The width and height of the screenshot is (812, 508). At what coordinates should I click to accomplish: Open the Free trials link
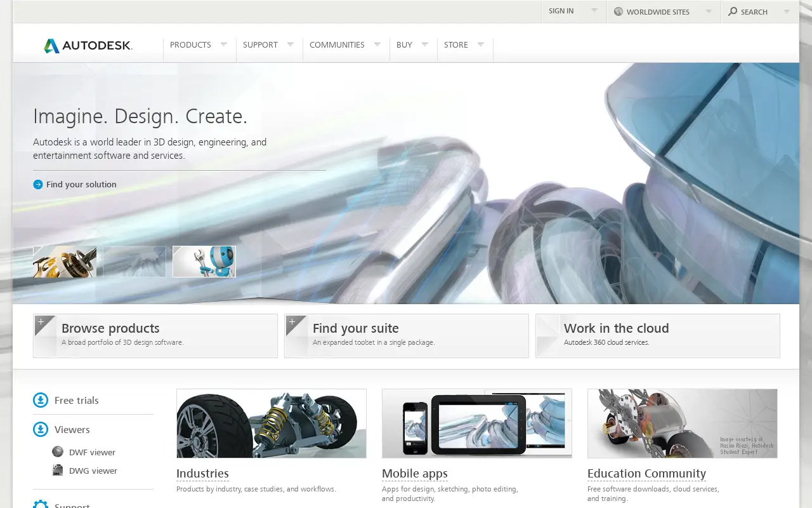click(77, 401)
